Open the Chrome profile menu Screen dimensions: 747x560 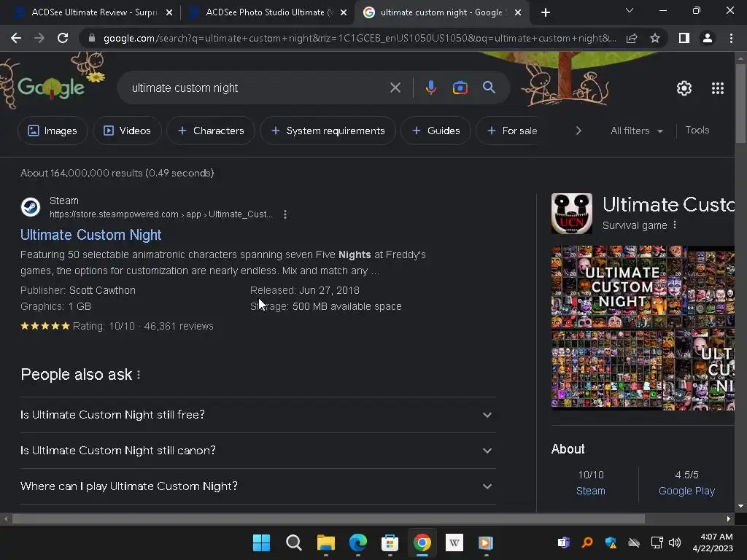point(708,38)
